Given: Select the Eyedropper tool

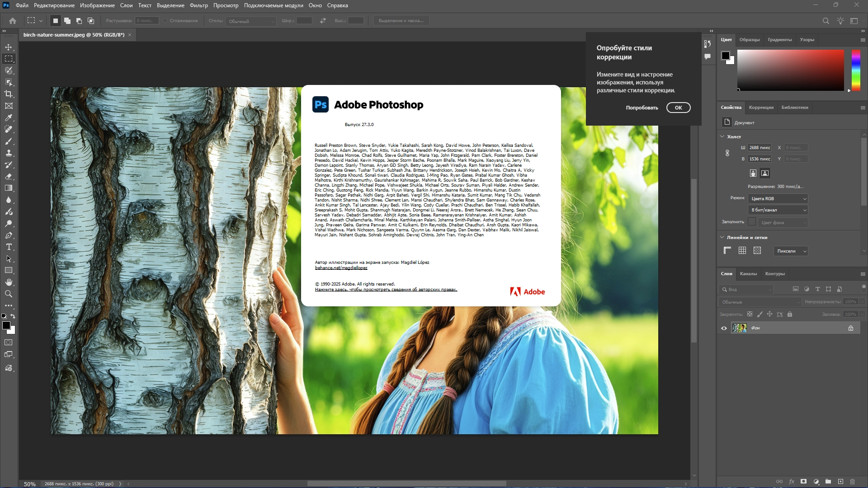Looking at the screenshot, I should [x=9, y=117].
